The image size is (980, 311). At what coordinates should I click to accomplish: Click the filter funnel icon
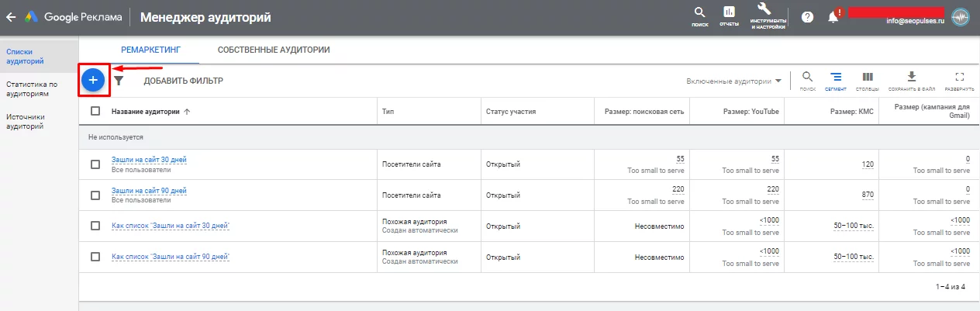click(119, 80)
